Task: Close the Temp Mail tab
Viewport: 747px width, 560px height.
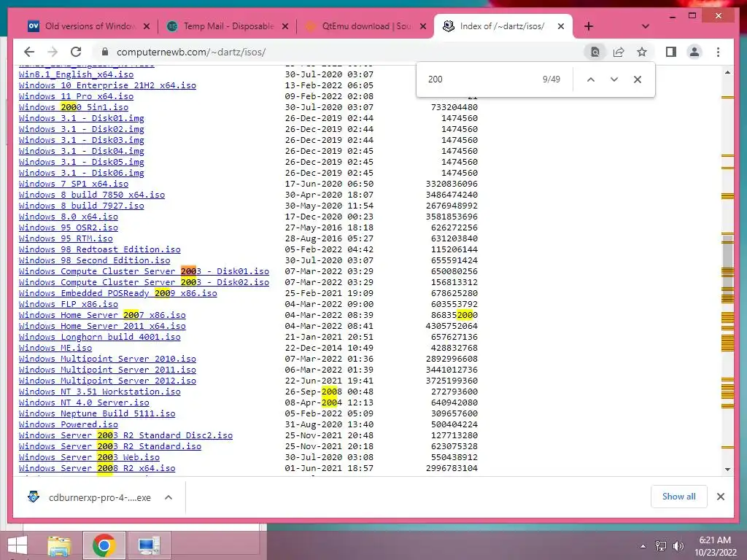Action: 285,26
